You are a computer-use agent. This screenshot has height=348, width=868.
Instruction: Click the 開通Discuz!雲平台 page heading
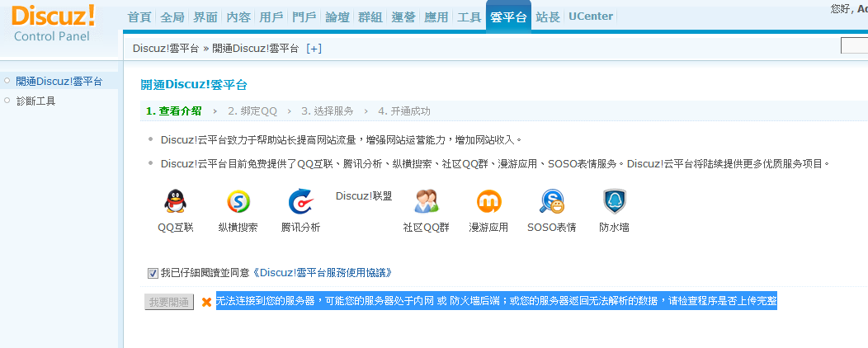pyautogui.click(x=194, y=85)
